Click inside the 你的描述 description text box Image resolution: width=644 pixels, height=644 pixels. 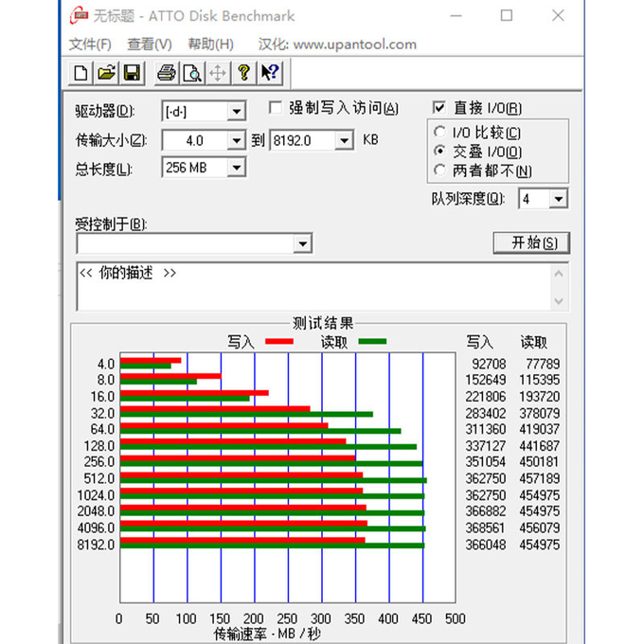[313, 287]
